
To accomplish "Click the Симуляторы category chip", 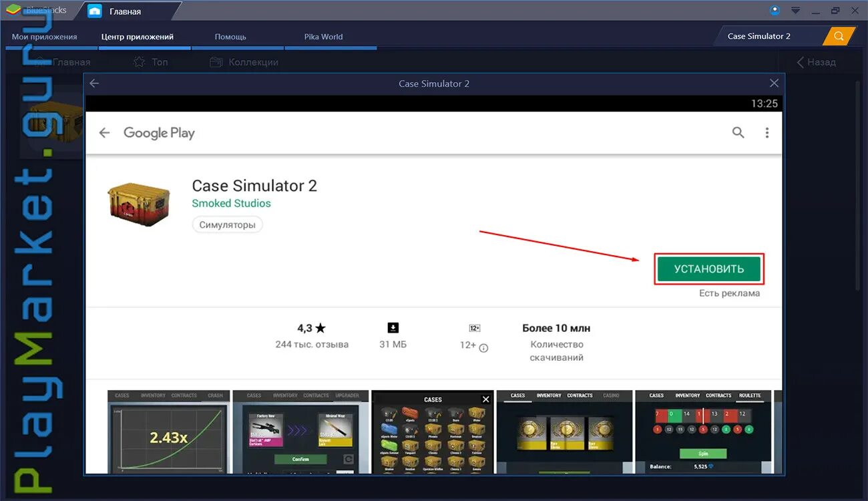I will click(x=227, y=225).
